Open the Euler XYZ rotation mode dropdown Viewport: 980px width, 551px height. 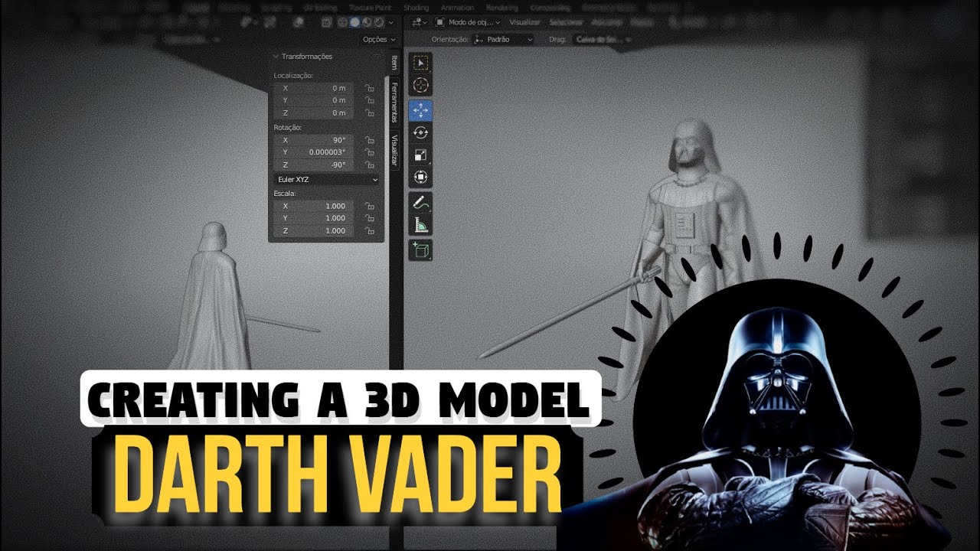pyautogui.click(x=327, y=179)
